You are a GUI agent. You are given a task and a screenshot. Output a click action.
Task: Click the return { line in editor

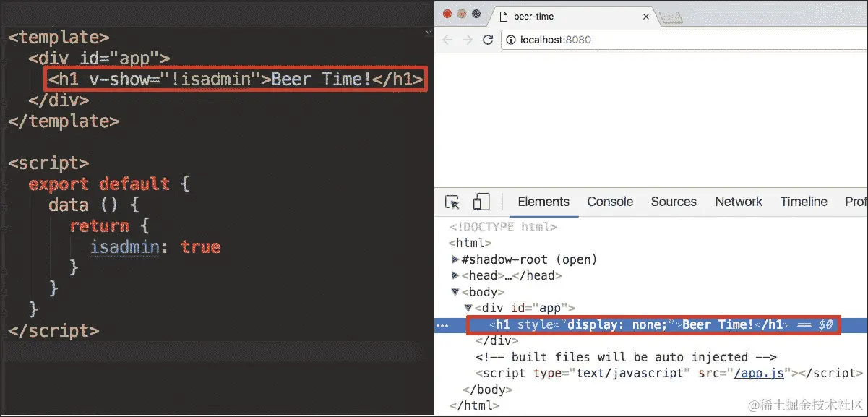point(109,226)
